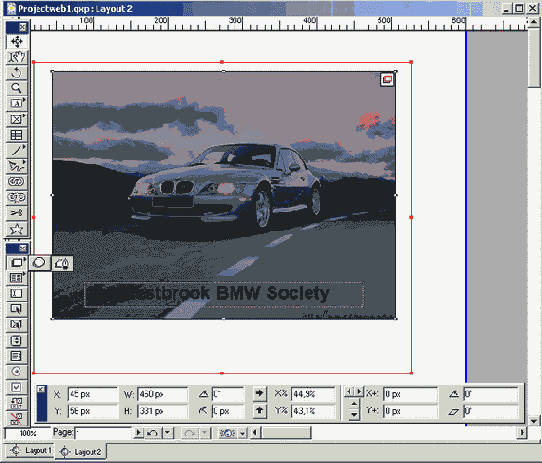Click the X position field
This screenshot has width=542, height=463.
93,394
